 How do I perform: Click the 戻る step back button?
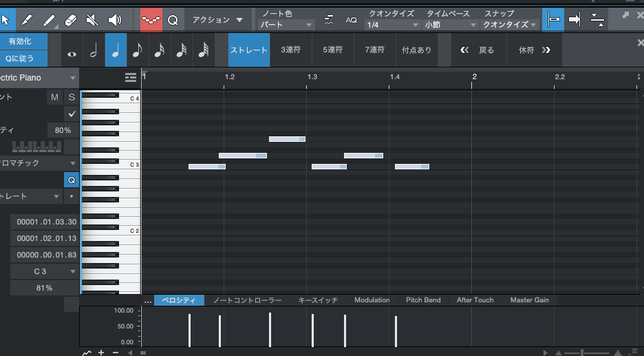point(478,50)
